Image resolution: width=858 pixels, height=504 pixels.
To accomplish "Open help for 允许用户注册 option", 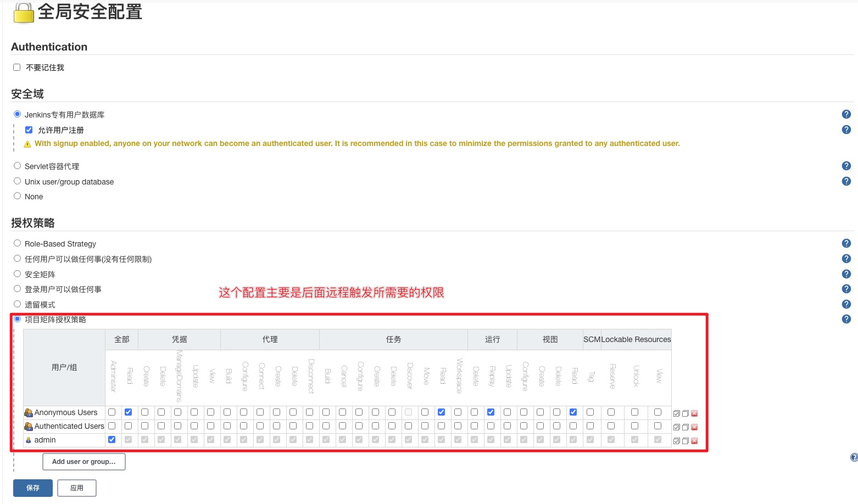I will click(x=846, y=130).
